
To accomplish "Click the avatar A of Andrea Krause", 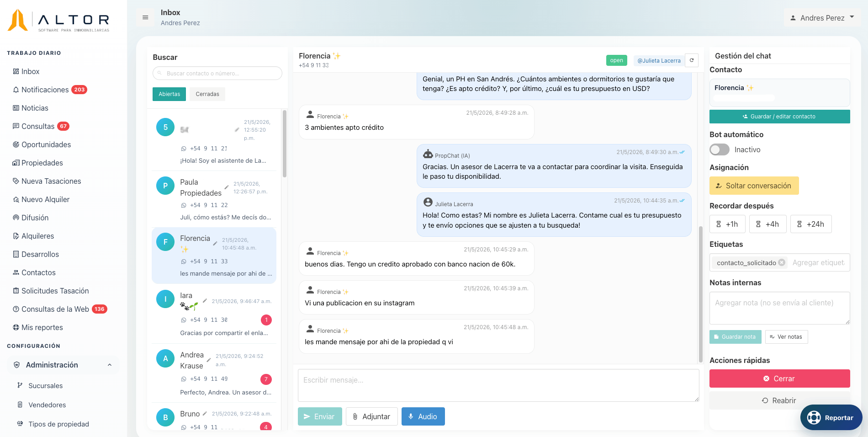I will [165, 358].
